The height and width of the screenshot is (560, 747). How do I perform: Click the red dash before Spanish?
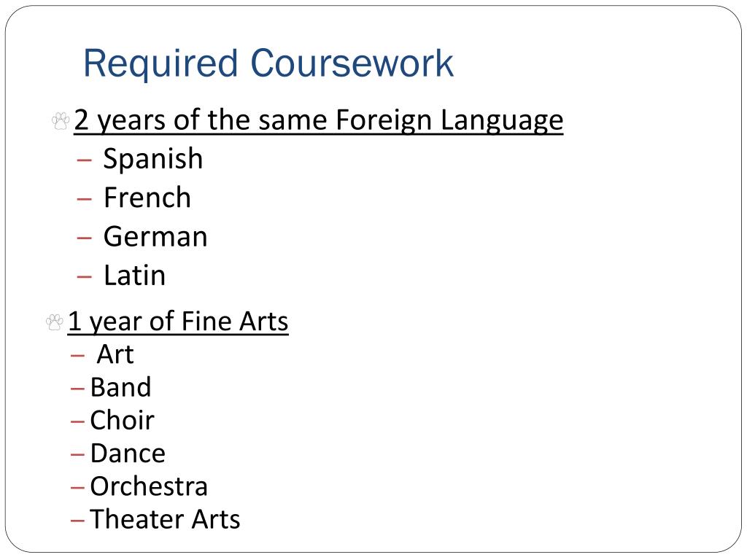84,160
